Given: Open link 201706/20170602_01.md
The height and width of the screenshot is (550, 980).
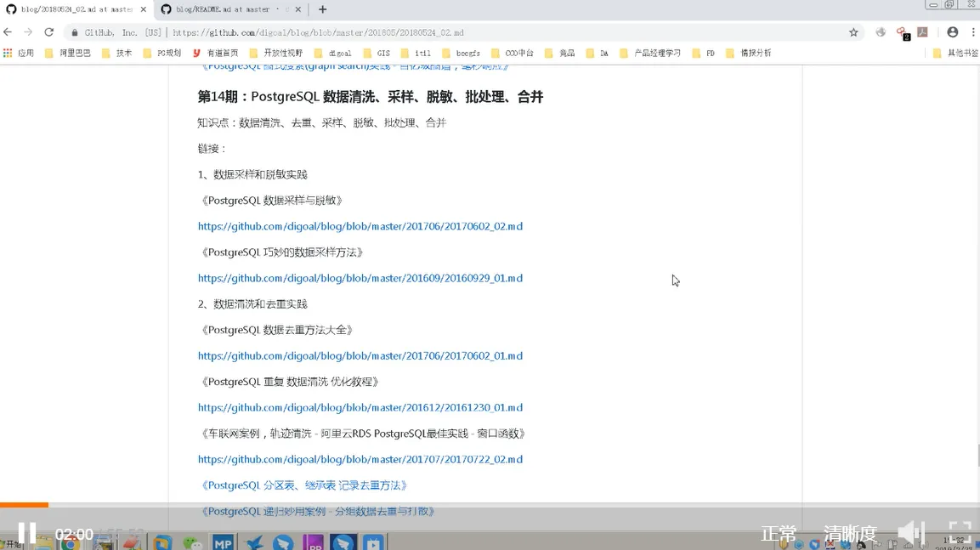Looking at the screenshot, I should pos(360,355).
